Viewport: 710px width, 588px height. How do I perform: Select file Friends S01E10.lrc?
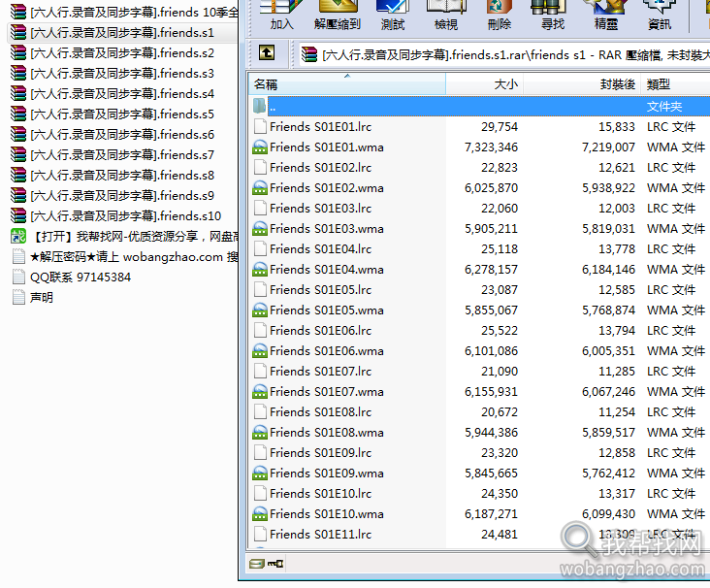321,494
